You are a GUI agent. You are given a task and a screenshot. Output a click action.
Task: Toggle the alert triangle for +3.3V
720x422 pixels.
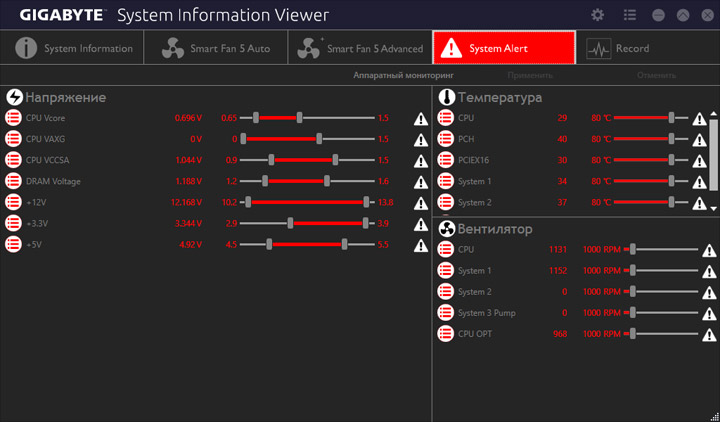[x=421, y=225]
